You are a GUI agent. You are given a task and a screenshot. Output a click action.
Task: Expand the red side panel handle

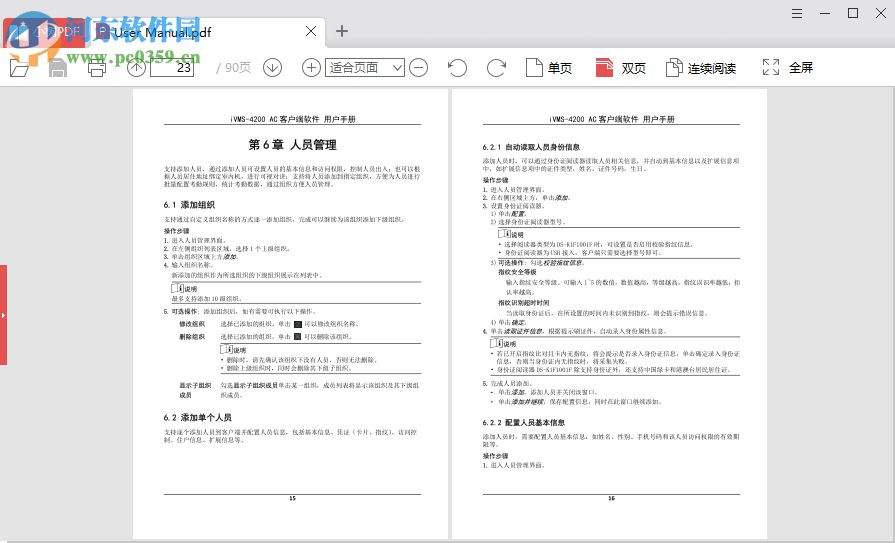pyautogui.click(x=3, y=315)
